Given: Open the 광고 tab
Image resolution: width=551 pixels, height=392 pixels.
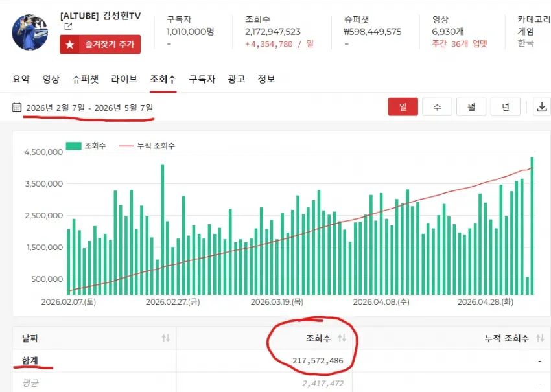Looking at the screenshot, I should pyautogui.click(x=237, y=79).
